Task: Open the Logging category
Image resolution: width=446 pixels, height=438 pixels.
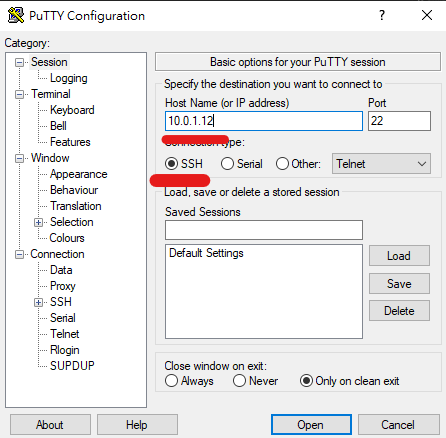Action: tap(69, 78)
